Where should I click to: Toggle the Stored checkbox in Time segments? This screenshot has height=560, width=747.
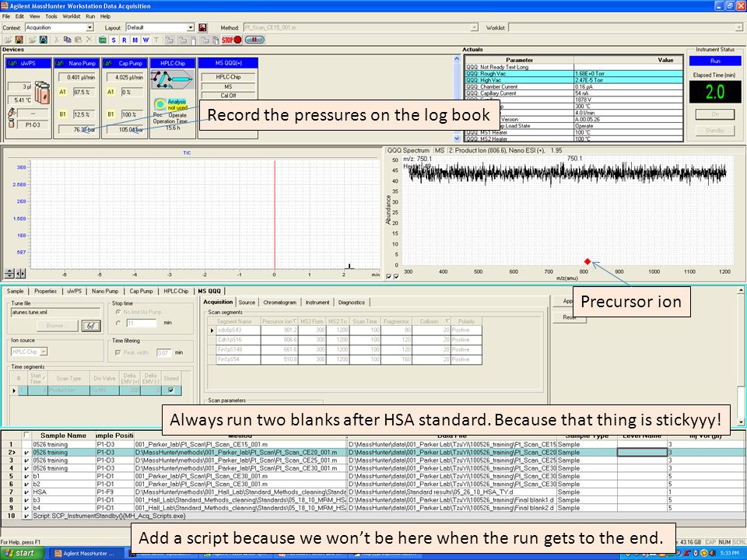point(171,390)
